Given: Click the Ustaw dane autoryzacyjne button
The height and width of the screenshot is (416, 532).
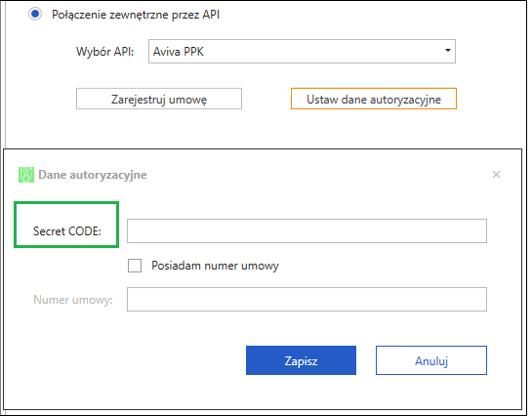Looking at the screenshot, I should click(374, 99).
